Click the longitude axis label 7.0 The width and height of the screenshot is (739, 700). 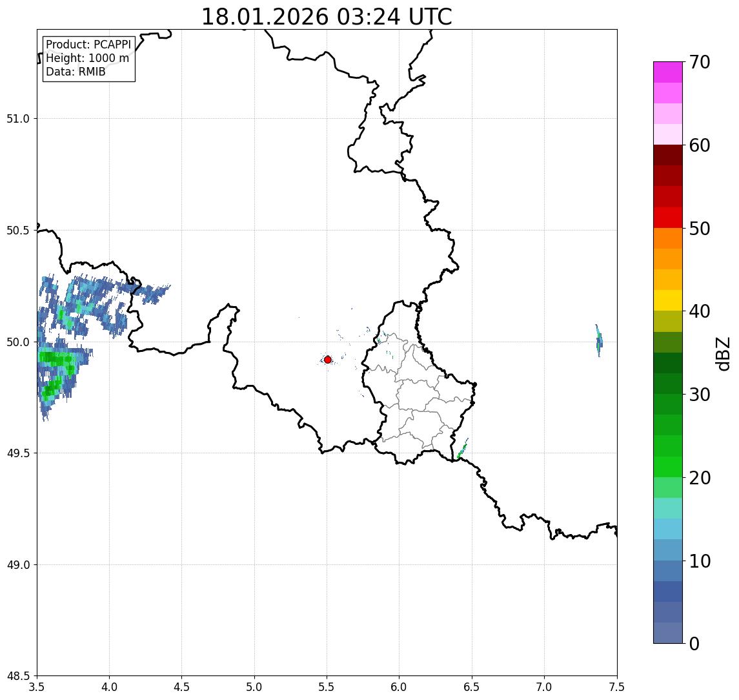pyautogui.click(x=544, y=687)
